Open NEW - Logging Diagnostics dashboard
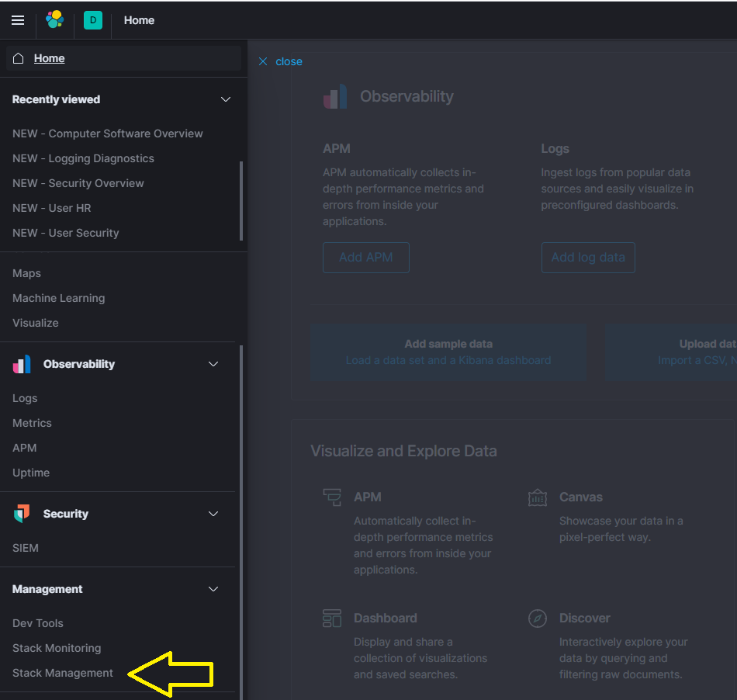The image size is (737, 700). [83, 158]
